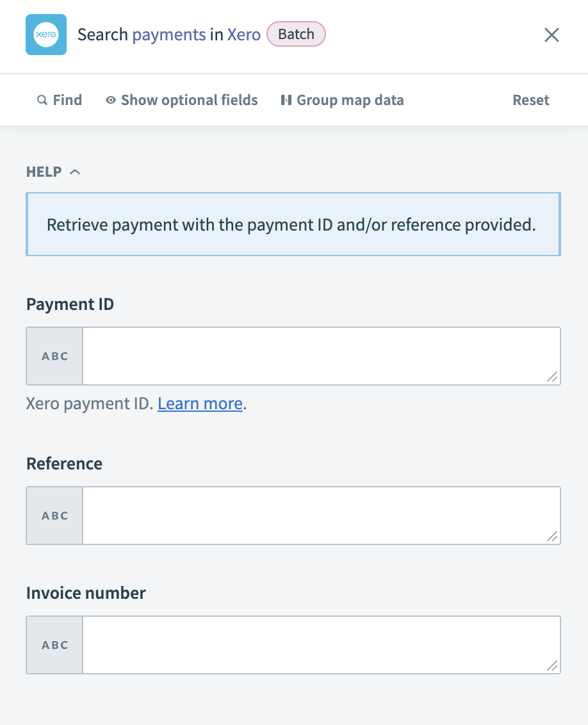Viewport: 588px width, 725px height.
Task: Click inside the Invoice number text field
Action: pos(320,645)
